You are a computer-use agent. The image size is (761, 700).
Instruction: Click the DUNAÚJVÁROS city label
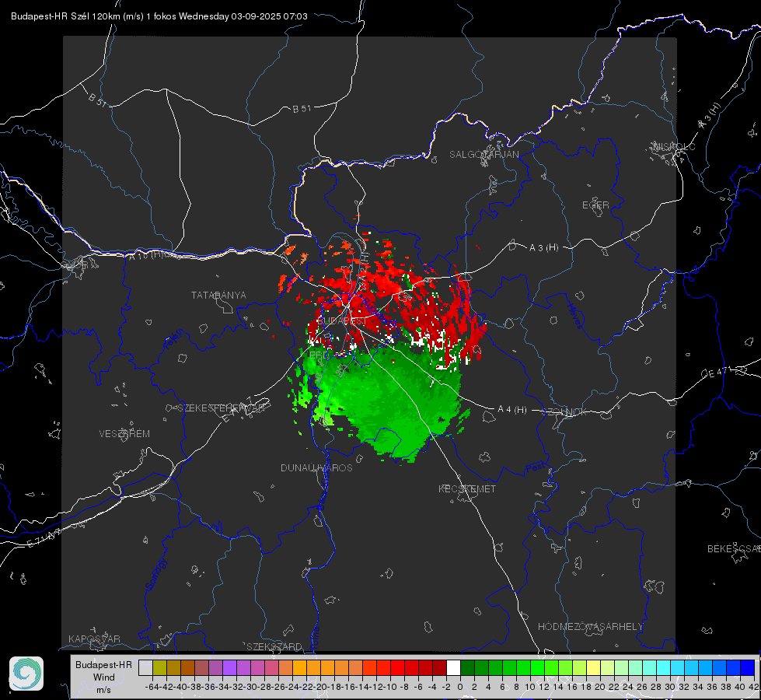click(x=316, y=467)
